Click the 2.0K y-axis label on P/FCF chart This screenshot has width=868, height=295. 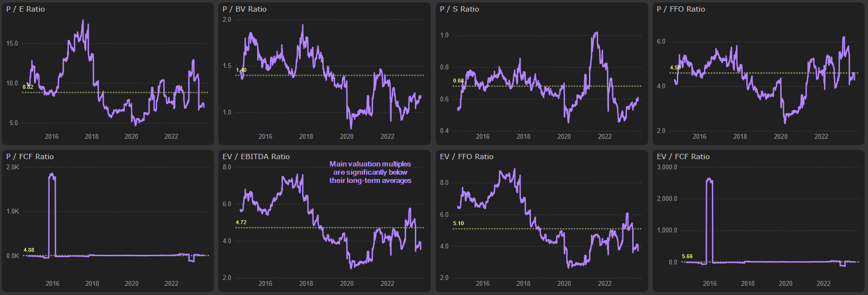coord(13,167)
